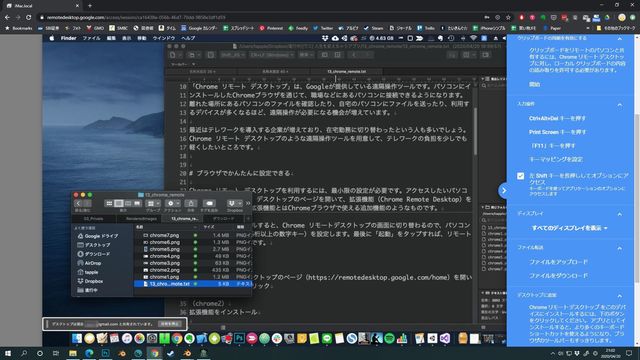The image size is (640, 360).
Task: Click the Finder add tags button
Action: [x=209, y=203]
